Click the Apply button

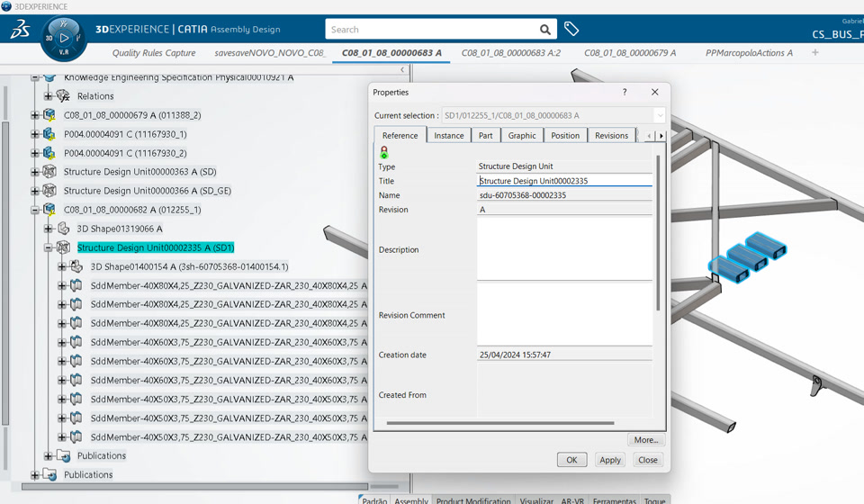610,460
